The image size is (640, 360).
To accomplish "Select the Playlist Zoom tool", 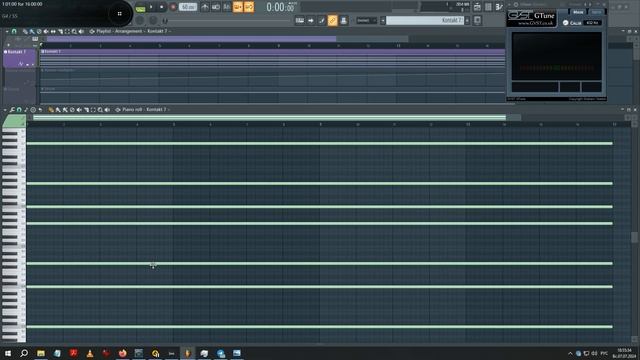I will (x=74, y=31).
